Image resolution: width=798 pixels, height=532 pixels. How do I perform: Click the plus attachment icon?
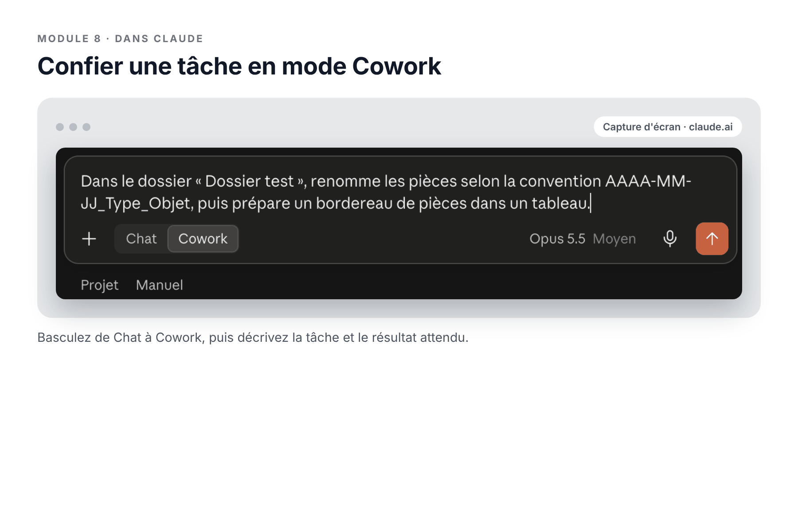click(x=89, y=239)
